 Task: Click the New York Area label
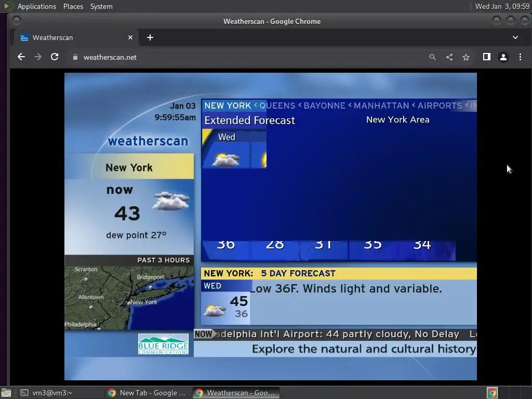397,120
